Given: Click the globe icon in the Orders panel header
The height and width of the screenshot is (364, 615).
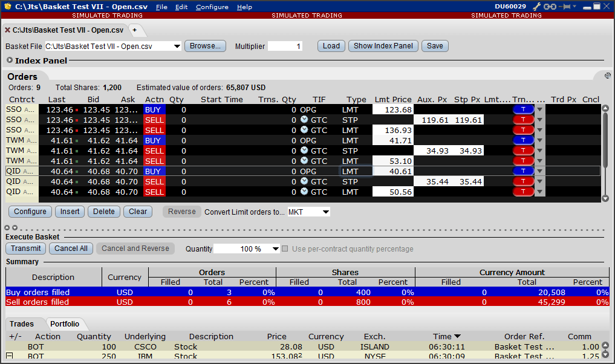Looking at the screenshot, I should (x=607, y=76).
